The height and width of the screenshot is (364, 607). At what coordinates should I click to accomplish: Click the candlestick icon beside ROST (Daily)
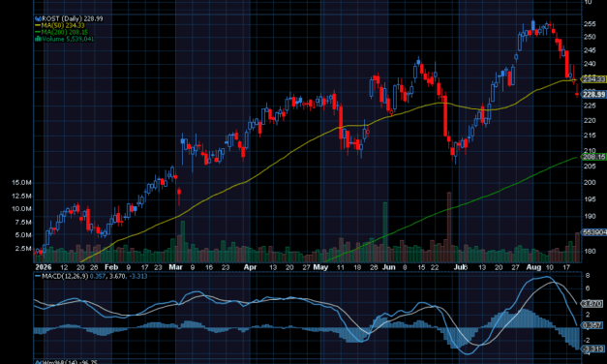[38, 18]
